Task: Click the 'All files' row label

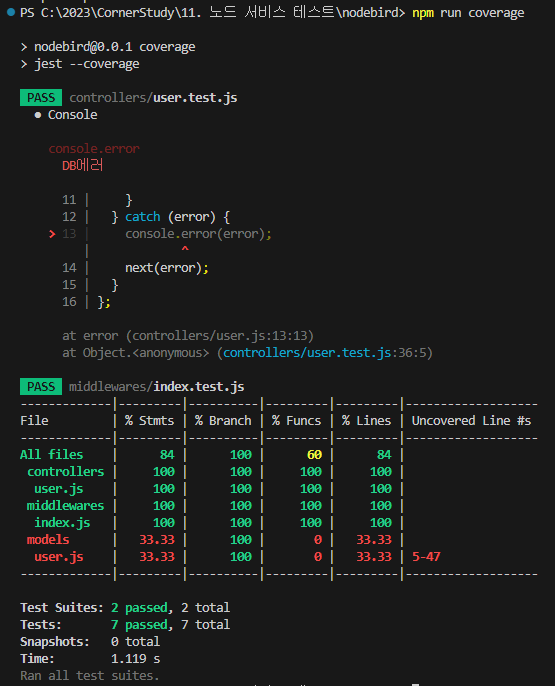Action: click(x=52, y=455)
